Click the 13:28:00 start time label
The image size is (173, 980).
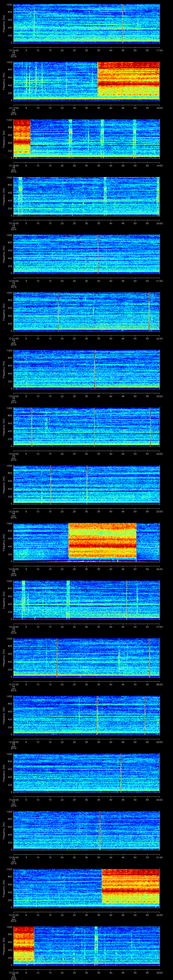[x=14, y=742]
